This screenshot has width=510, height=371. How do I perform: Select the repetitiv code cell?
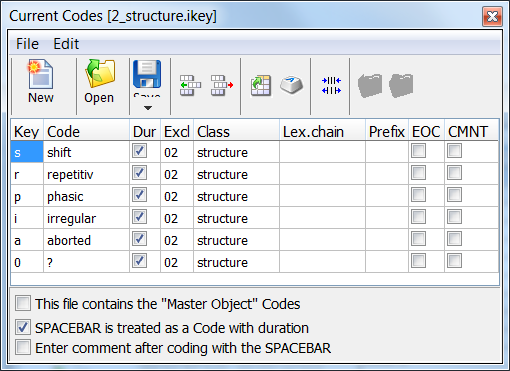pos(86,174)
